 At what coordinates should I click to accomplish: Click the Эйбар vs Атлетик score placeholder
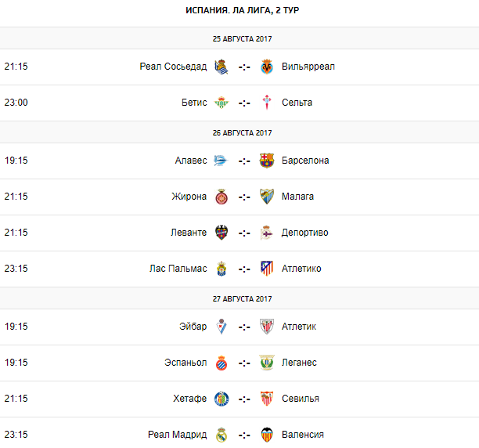point(244,327)
